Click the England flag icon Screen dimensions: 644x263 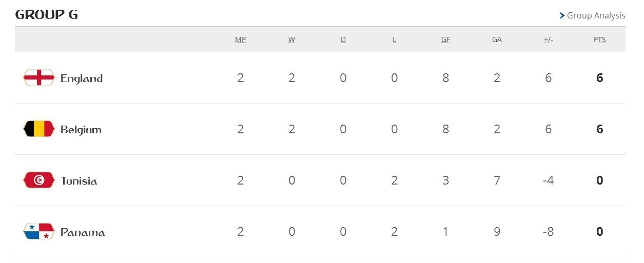pos(38,78)
